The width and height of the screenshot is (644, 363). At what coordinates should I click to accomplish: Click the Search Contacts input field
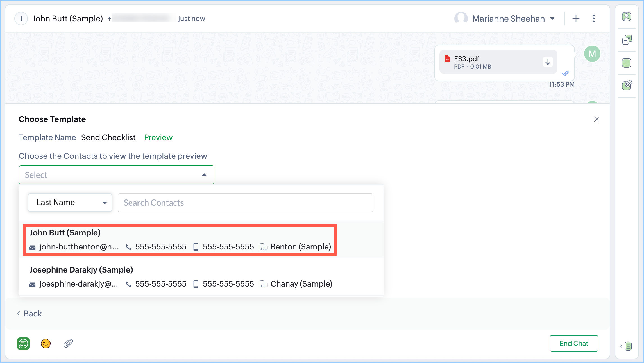(245, 203)
